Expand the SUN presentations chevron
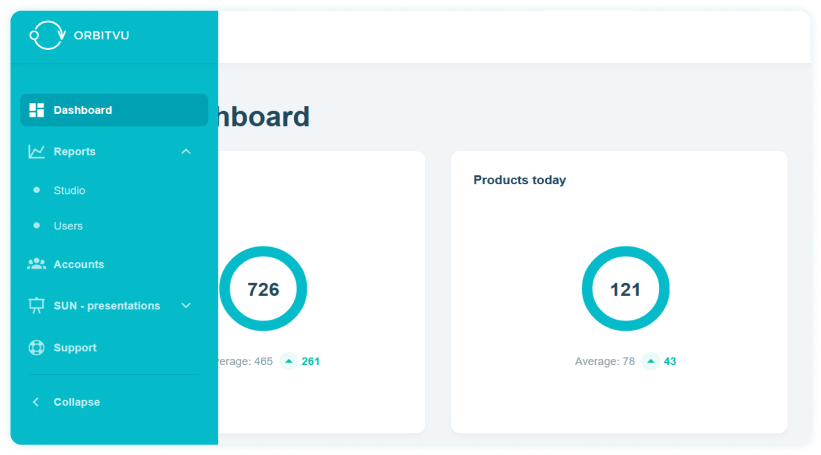Image resolution: width=821 pixels, height=455 pixels. pyautogui.click(x=186, y=305)
